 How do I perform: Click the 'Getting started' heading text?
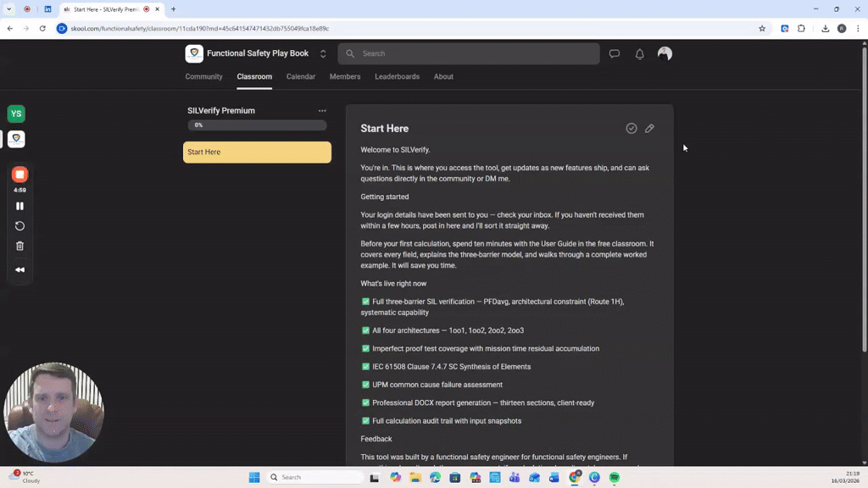pyautogui.click(x=385, y=197)
